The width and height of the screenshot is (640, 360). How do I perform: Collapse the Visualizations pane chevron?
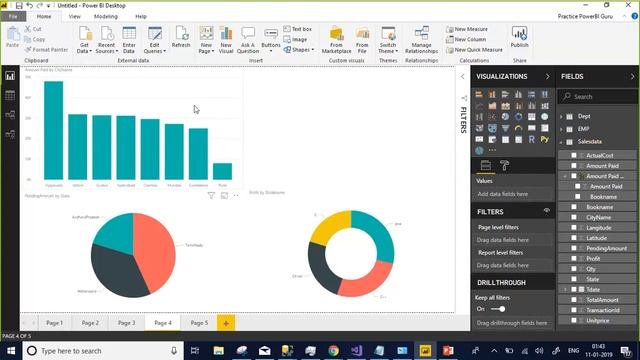547,76
